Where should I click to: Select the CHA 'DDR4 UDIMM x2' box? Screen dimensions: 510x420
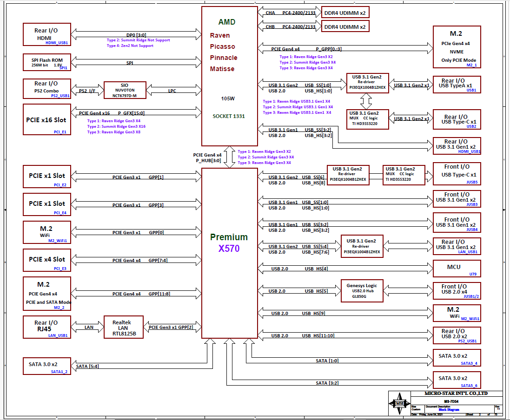click(345, 13)
